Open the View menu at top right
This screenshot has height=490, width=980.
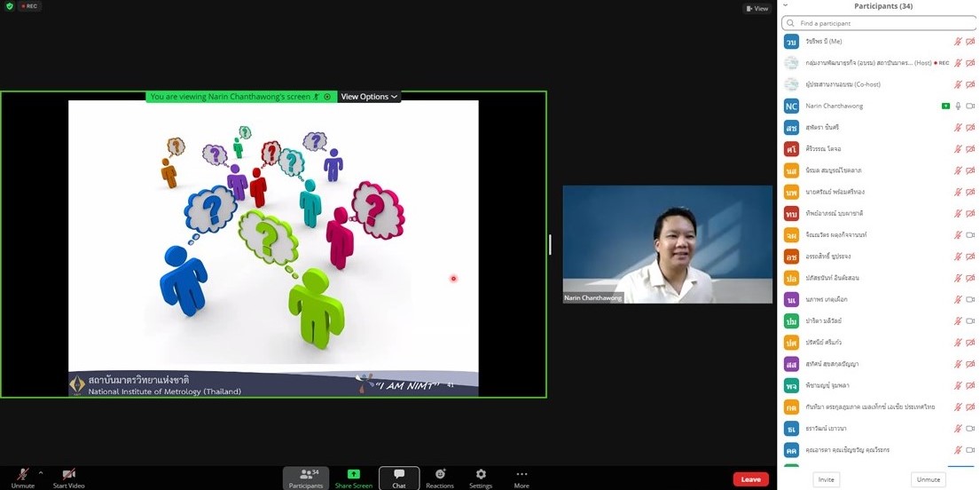pos(757,8)
